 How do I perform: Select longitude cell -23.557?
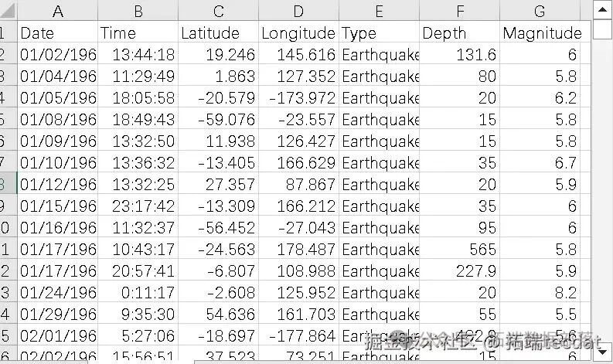298,119
